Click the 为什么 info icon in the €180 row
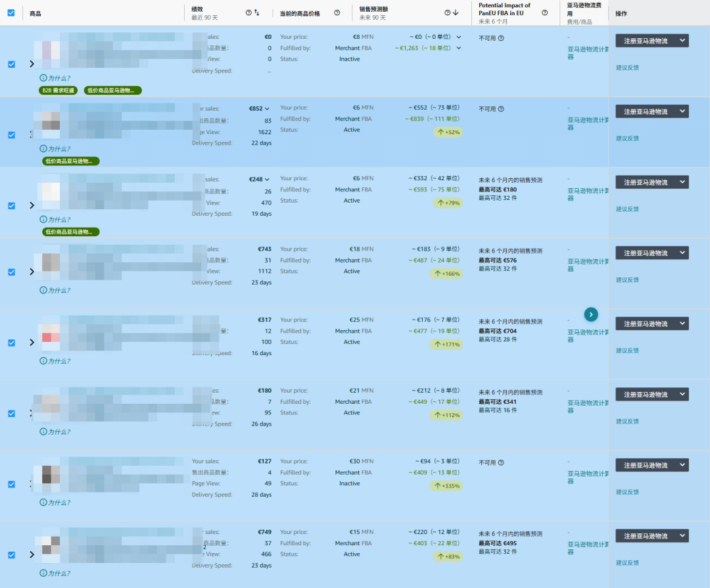This screenshot has width=710, height=588. 43,431
